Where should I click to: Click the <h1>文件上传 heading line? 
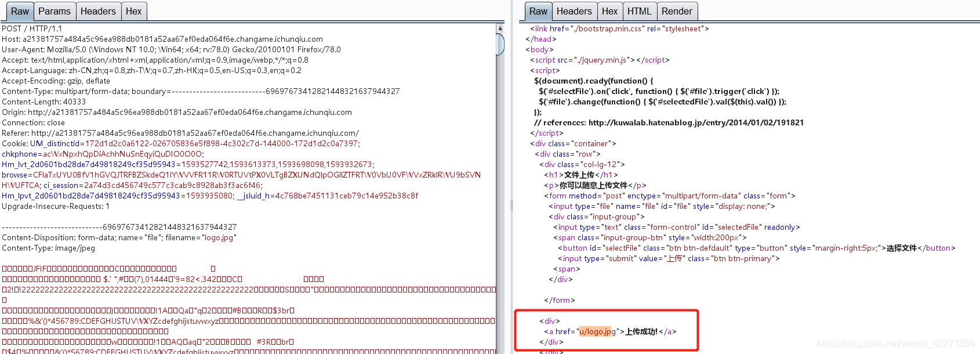click(581, 175)
